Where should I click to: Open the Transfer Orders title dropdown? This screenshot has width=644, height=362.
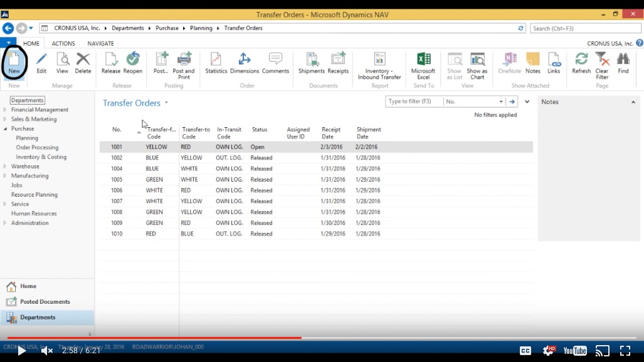click(166, 103)
